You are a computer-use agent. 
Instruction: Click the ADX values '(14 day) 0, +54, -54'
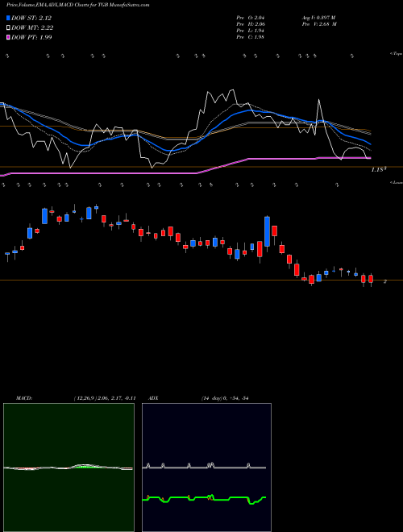[x=225, y=398]
